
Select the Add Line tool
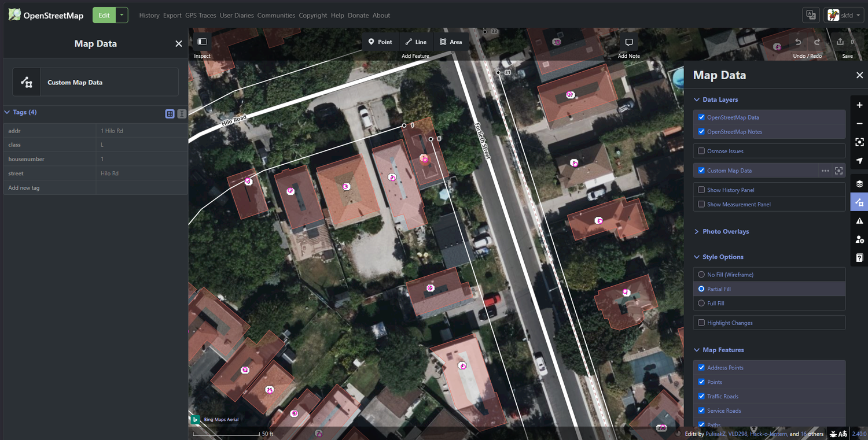(x=416, y=42)
